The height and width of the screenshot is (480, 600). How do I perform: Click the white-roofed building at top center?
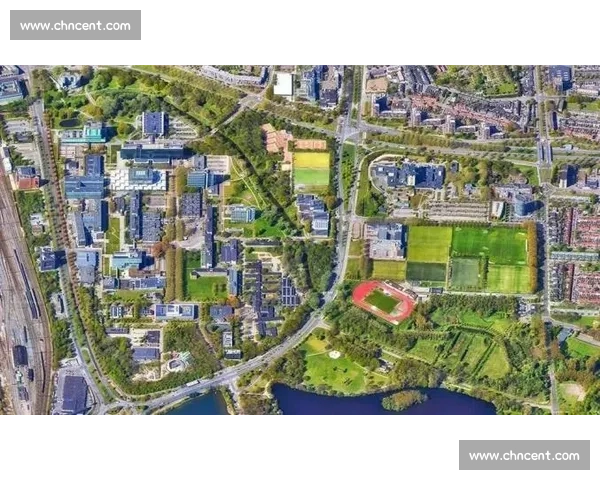[284, 85]
